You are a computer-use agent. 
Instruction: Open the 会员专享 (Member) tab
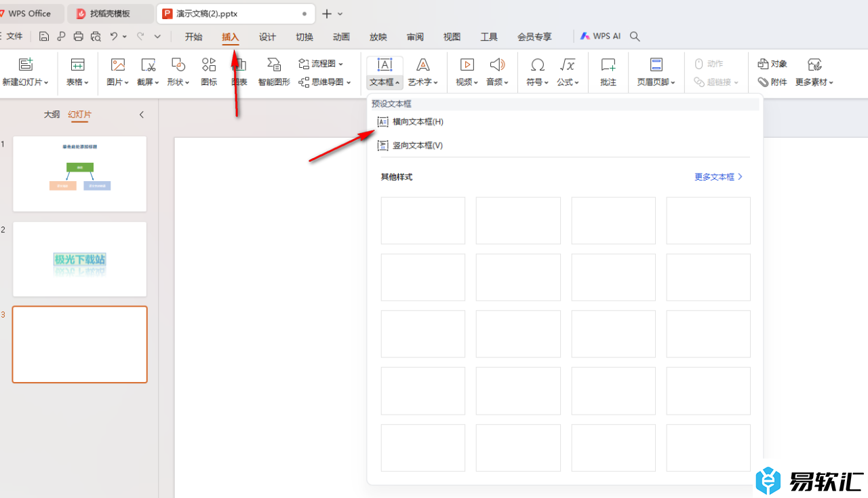tap(534, 37)
